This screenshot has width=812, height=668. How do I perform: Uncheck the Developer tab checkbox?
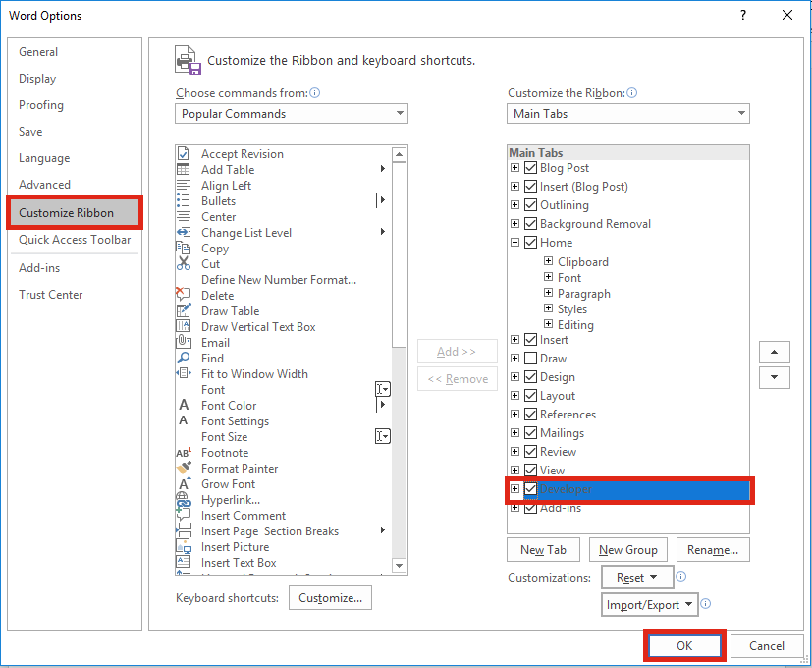point(528,489)
